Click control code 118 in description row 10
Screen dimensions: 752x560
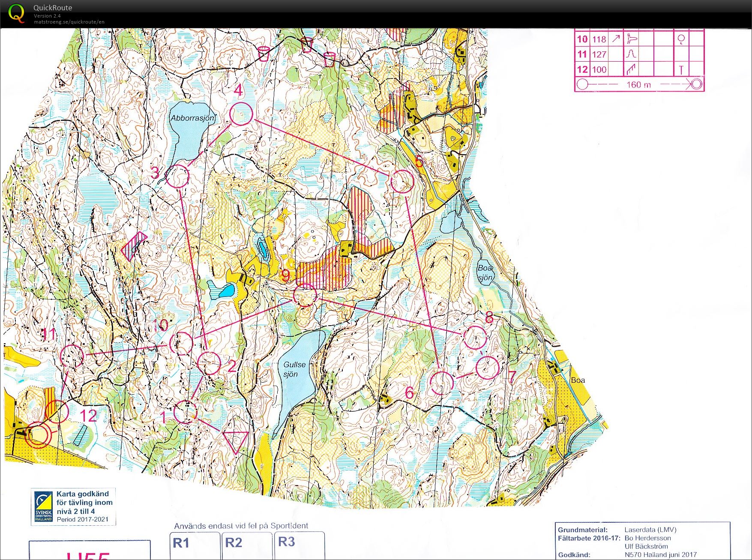599,39
